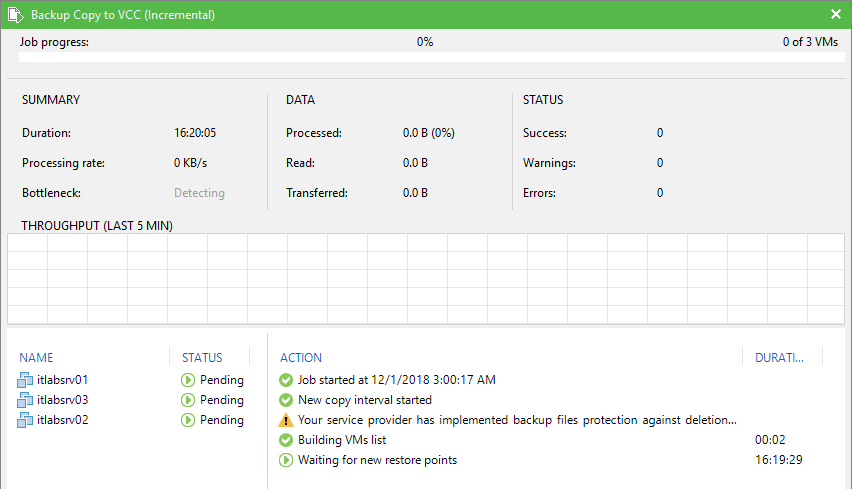Click the Pending text for itlabsrv02
852x489 pixels.
222,420
